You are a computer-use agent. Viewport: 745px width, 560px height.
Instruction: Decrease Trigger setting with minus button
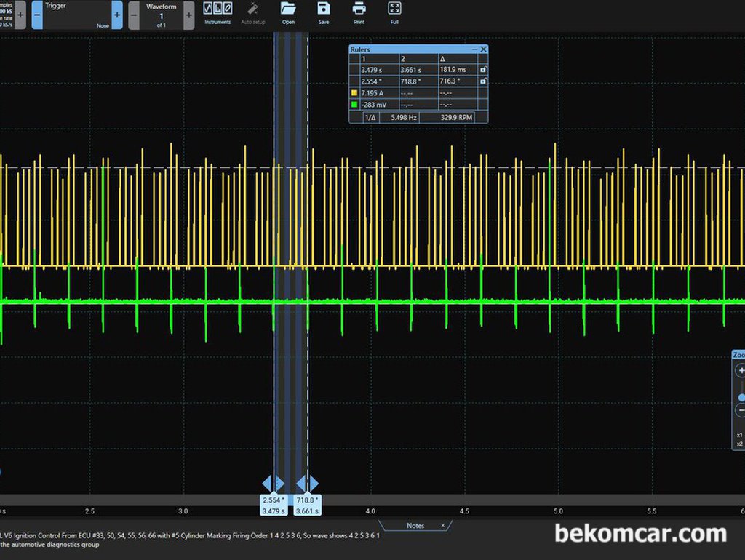[37, 15]
